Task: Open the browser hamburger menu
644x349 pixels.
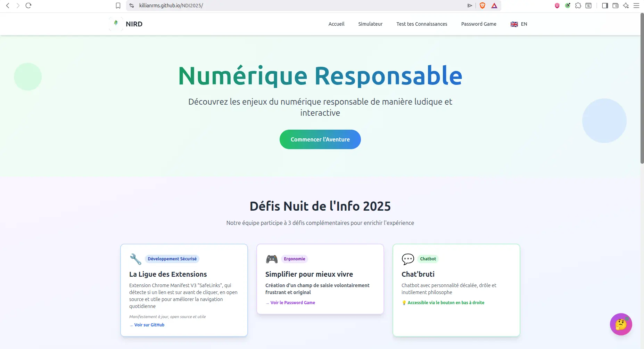Action: click(x=637, y=6)
